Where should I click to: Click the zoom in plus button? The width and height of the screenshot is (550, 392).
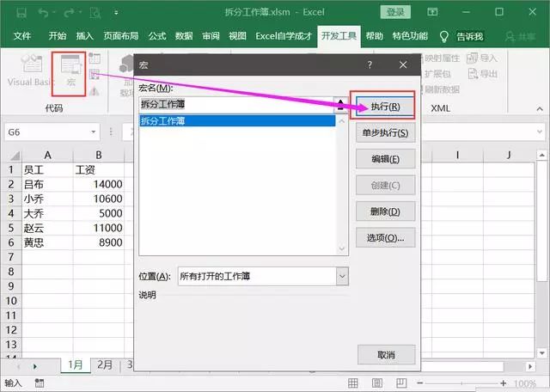click(503, 383)
